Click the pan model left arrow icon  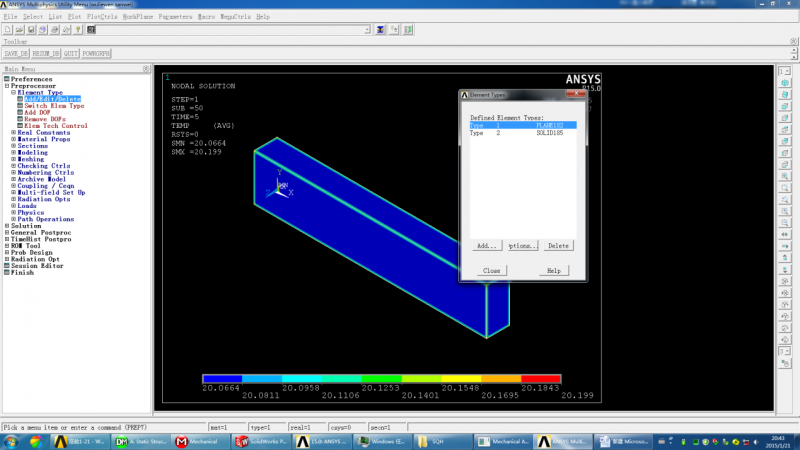tap(785, 235)
